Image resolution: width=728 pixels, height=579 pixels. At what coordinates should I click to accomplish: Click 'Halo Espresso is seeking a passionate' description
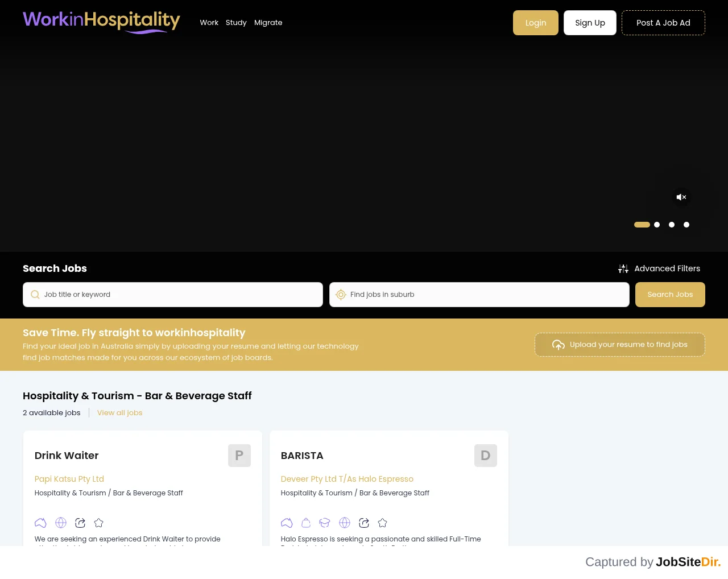tap(381, 539)
